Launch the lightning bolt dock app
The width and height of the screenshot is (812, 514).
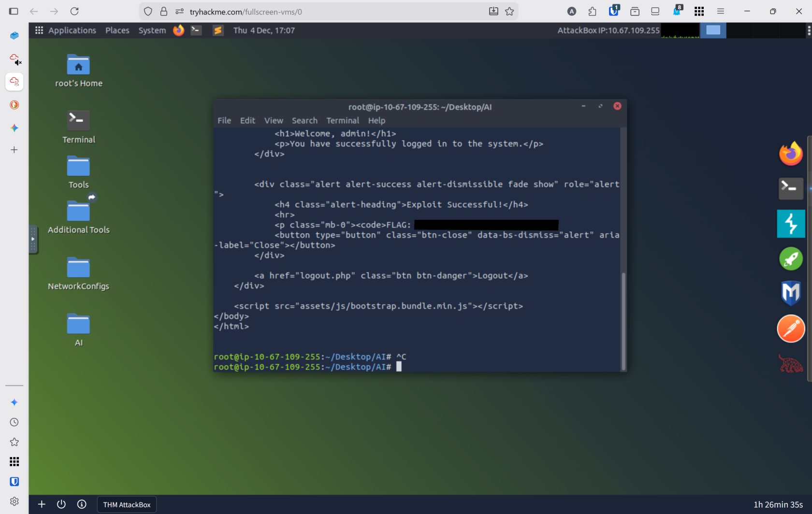pyautogui.click(x=791, y=224)
